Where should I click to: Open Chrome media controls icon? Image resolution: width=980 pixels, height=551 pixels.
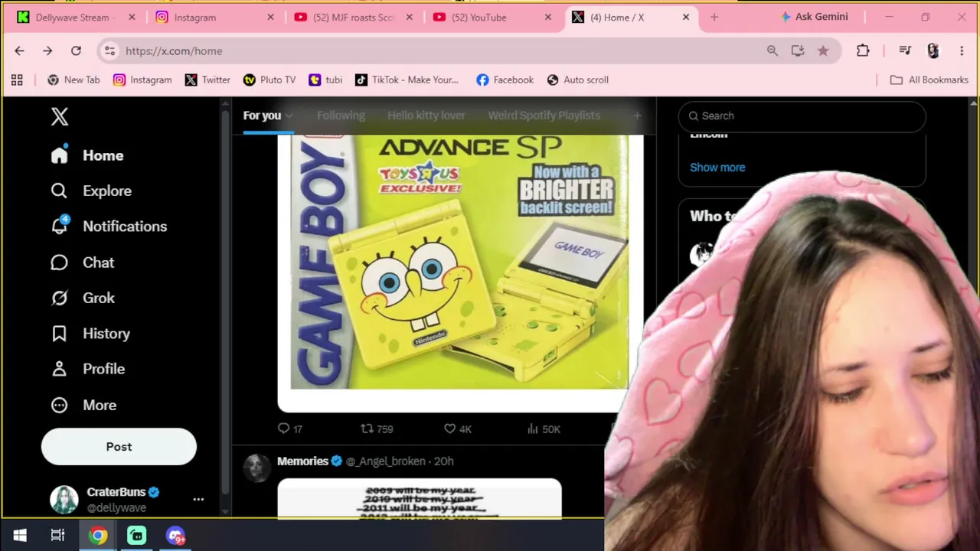click(905, 51)
